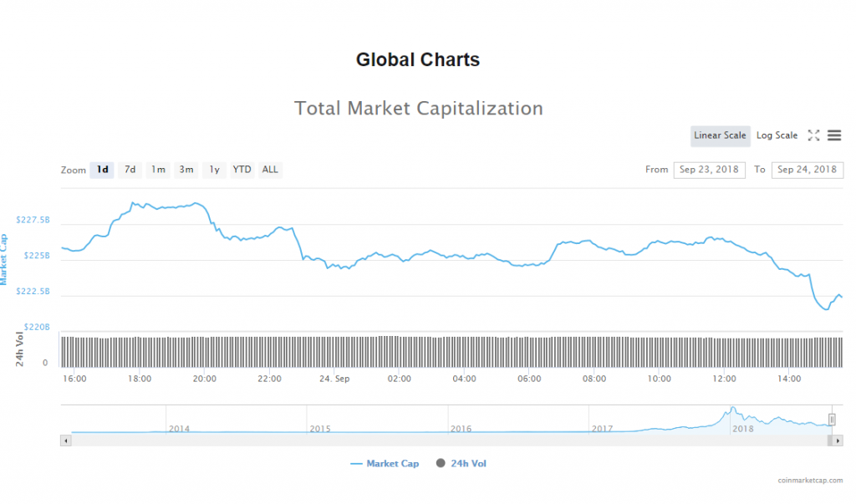
Task: Toggle the Market Cap legend series
Action: [x=385, y=463]
